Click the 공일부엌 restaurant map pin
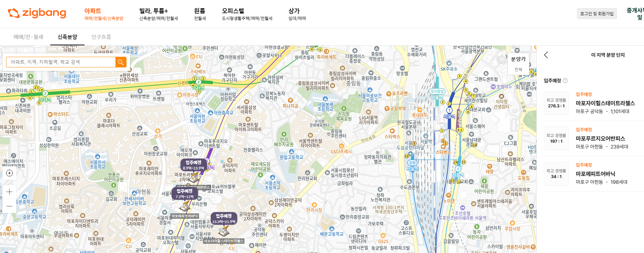 click(x=387, y=108)
